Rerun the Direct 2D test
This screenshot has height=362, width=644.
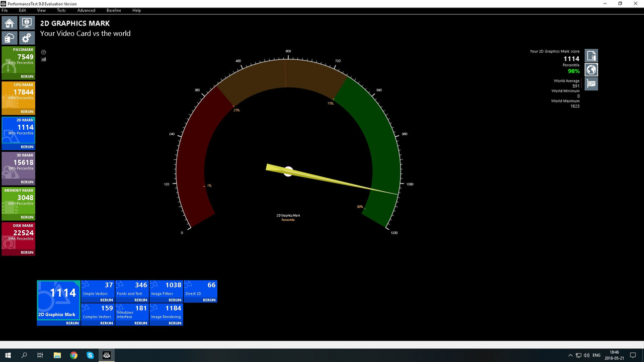209,300
